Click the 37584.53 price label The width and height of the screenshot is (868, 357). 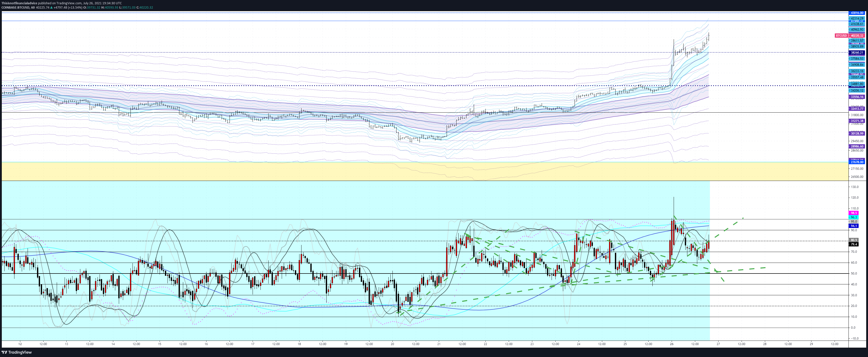pos(857,58)
